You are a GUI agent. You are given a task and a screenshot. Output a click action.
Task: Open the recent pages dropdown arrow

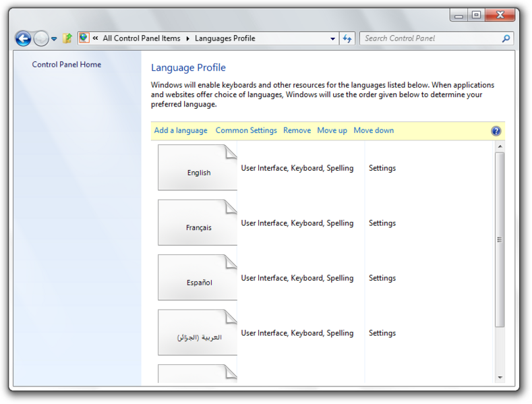pos(54,39)
